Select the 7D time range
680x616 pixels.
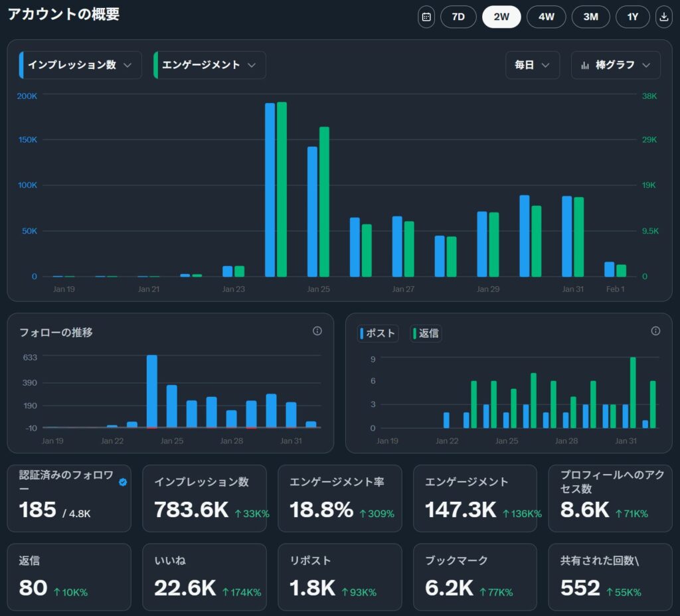click(458, 17)
